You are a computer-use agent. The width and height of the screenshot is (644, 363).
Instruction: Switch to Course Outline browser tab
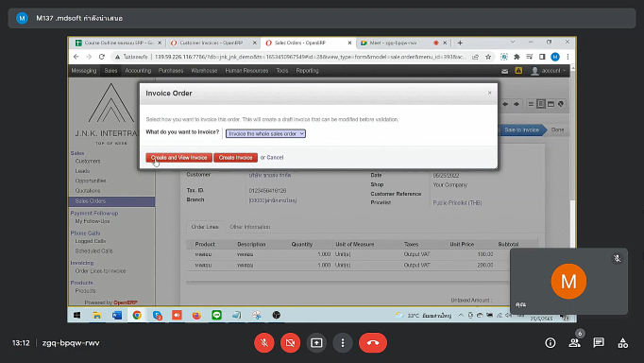pyautogui.click(x=117, y=43)
